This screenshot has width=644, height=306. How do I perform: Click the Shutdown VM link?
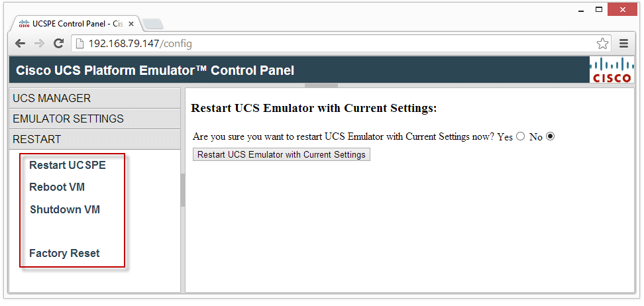[65, 209]
